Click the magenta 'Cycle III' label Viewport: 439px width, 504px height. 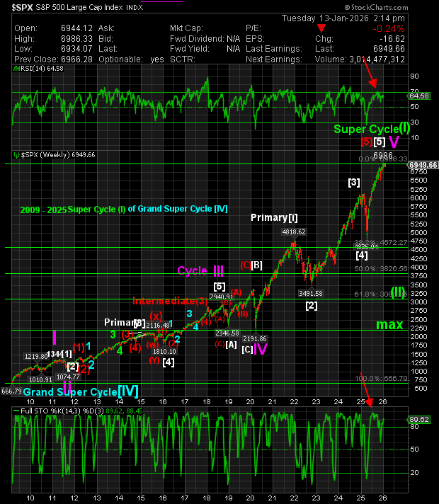[x=200, y=270]
